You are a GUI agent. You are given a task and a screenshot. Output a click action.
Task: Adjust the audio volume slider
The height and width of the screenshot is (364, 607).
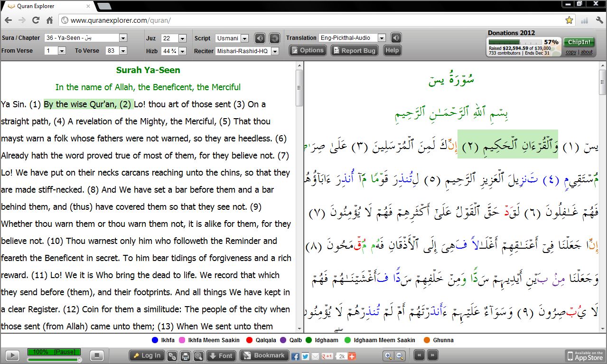pos(79,360)
